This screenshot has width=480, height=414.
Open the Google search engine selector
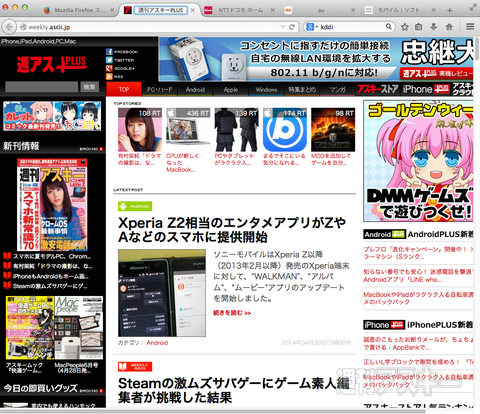pyautogui.click(x=312, y=27)
